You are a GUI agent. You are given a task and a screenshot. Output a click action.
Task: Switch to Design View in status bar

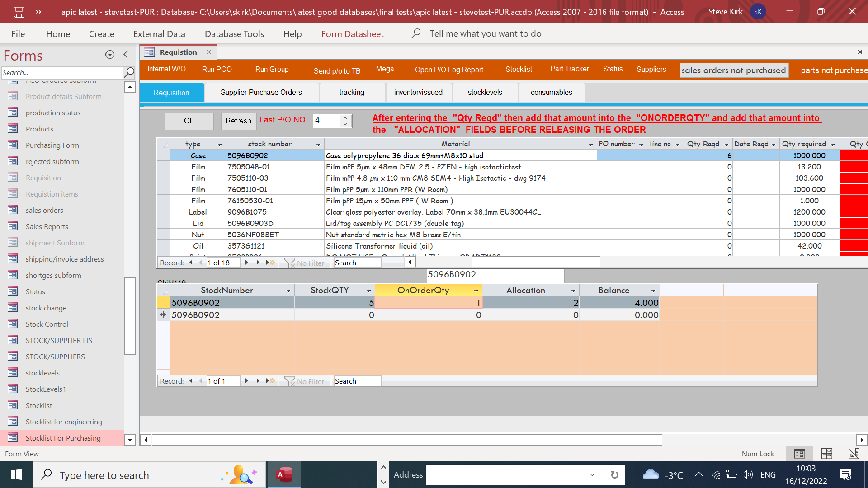pos(854,454)
